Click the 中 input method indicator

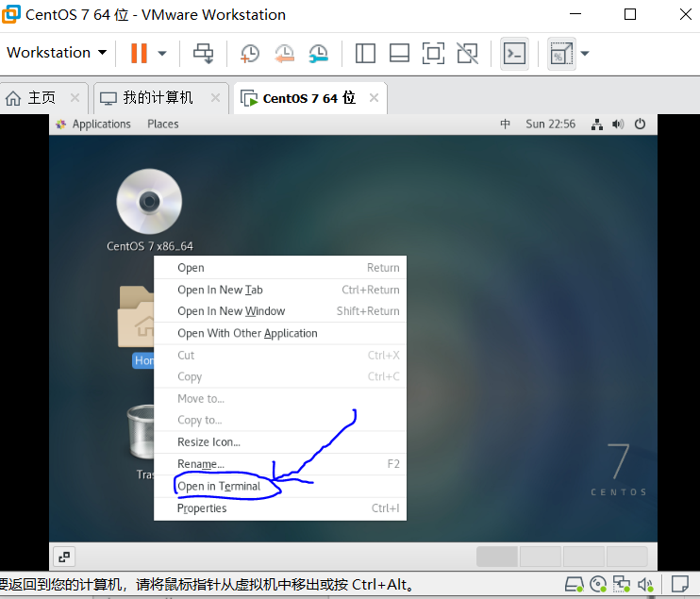click(x=505, y=125)
